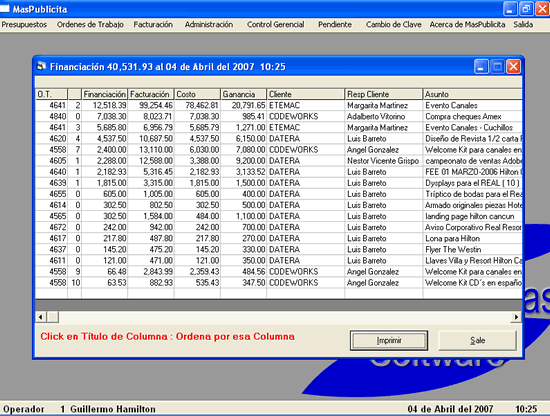Image resolution: width=550 pixels, height=416 pixels.
Task: Select O.T. cell 4614
Action: click(x=51, y=205)
